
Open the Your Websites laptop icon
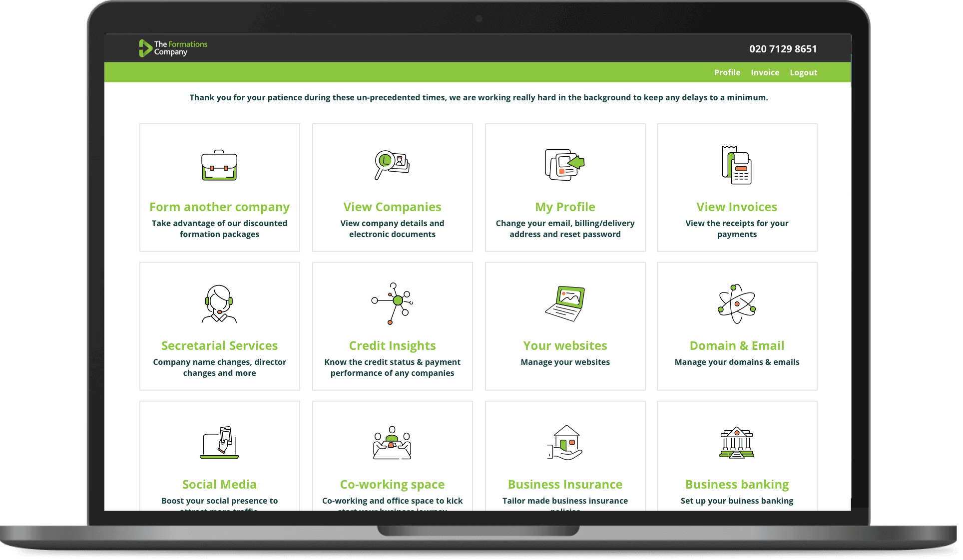tap(565, 303)
